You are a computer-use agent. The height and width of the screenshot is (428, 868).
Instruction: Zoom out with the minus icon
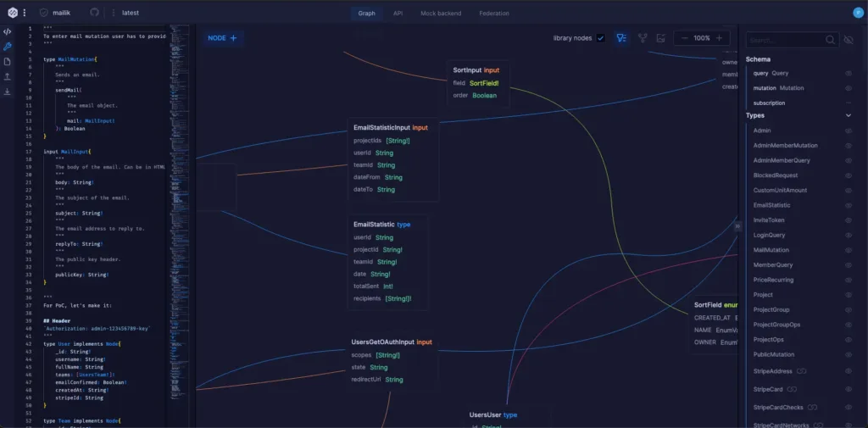coord(684,38)
